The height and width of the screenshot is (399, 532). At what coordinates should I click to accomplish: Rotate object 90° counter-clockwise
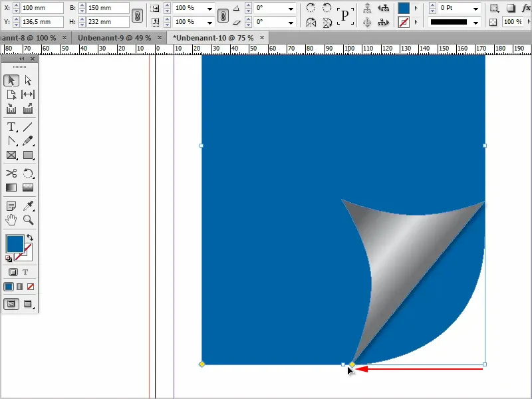(327, 8)
